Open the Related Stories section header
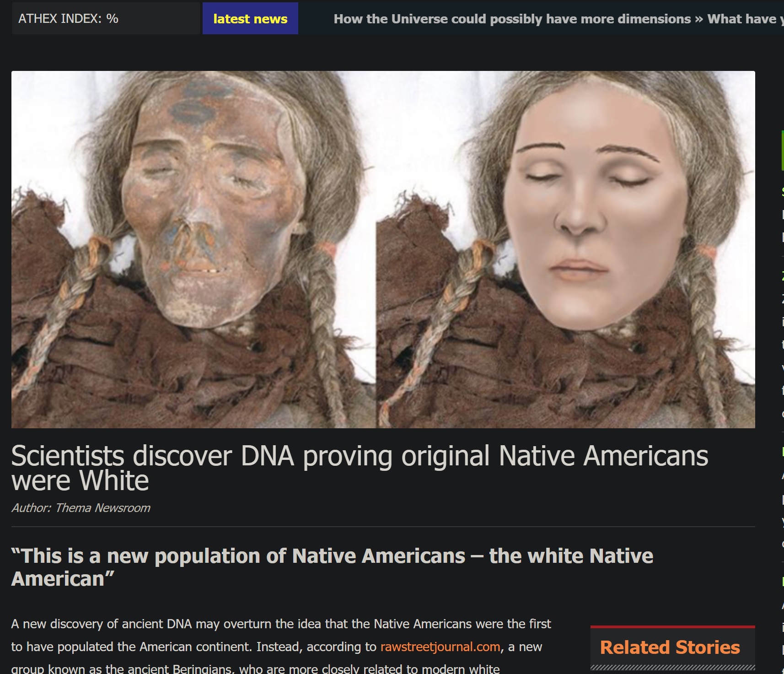The image size is (784, 674). [x=670, y=647]
